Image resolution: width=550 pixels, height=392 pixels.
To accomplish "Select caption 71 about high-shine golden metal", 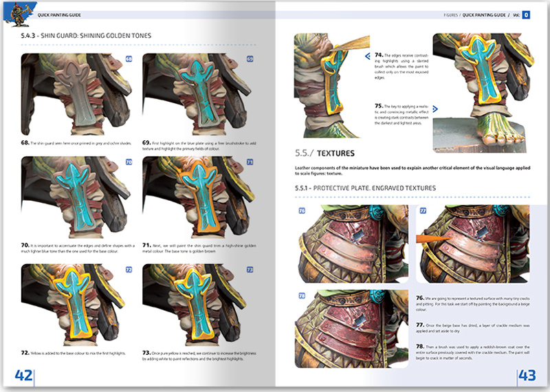I will coord(199,248).
